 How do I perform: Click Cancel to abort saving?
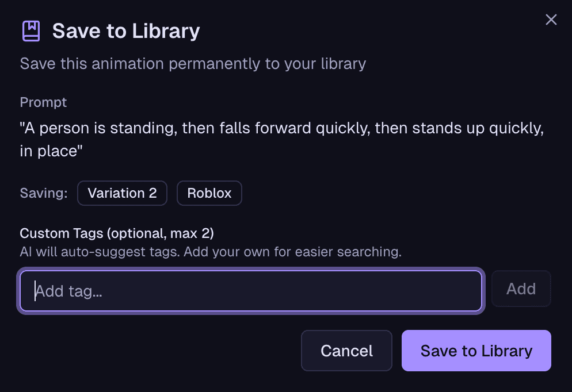(346, 351)
